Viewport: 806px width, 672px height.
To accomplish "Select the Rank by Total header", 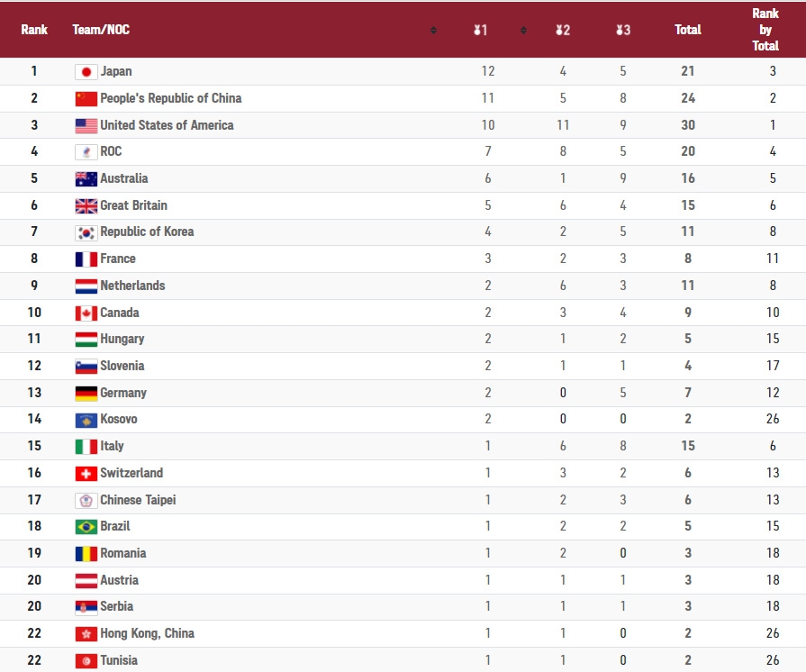I will point(765,30).
